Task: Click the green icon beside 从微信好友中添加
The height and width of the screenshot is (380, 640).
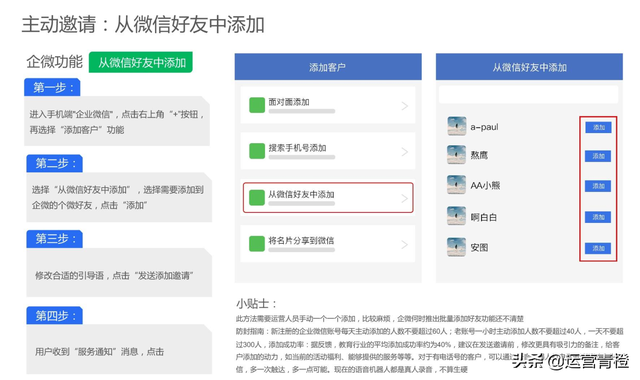Action: tap(257, 197)
